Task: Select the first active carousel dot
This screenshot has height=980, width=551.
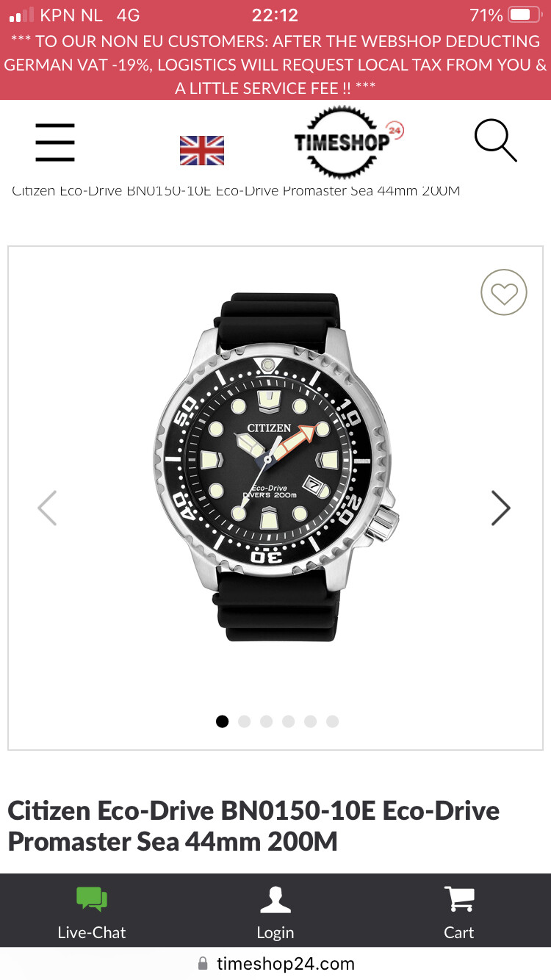Action: 223,721
